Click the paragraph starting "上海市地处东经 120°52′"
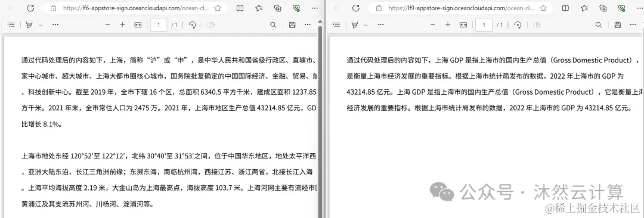 [169, 180]
